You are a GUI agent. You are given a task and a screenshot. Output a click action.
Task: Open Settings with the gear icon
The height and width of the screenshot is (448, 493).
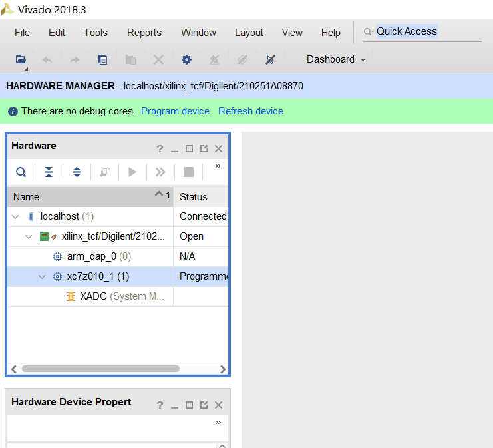coord(186,59)
